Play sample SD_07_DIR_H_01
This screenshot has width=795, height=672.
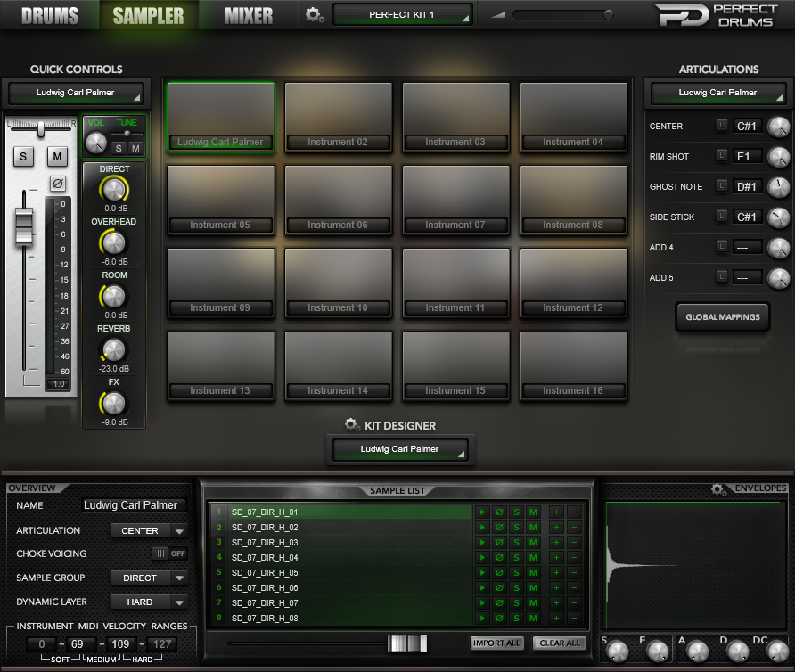click(482, 512)
